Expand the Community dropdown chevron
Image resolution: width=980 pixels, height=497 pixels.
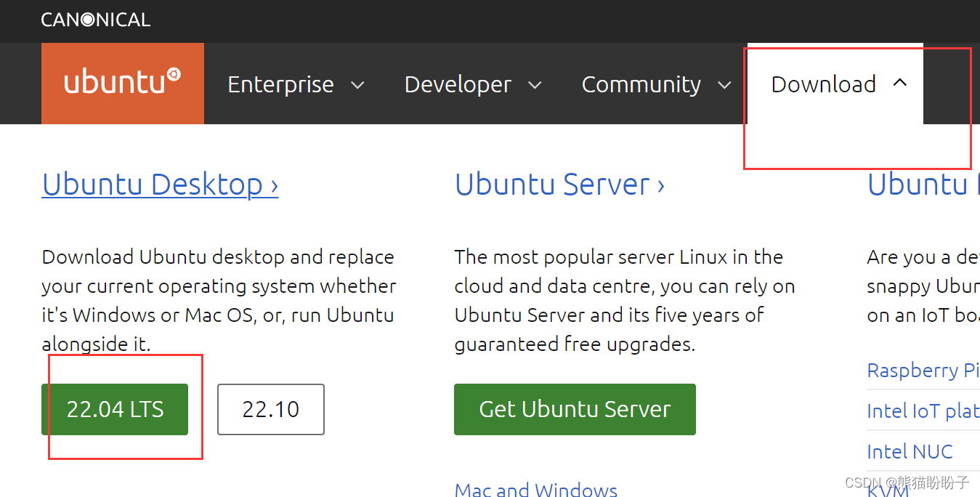(724, 85)
